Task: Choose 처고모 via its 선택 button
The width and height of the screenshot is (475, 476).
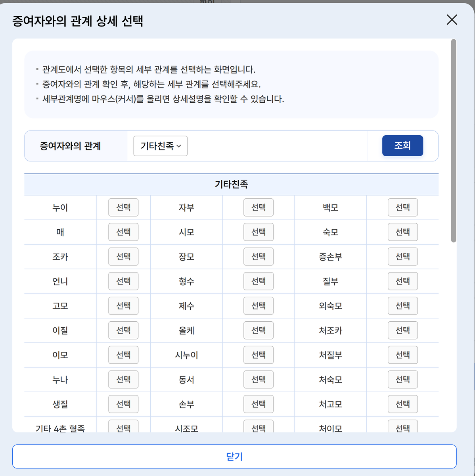Action: tap(403, 404)
